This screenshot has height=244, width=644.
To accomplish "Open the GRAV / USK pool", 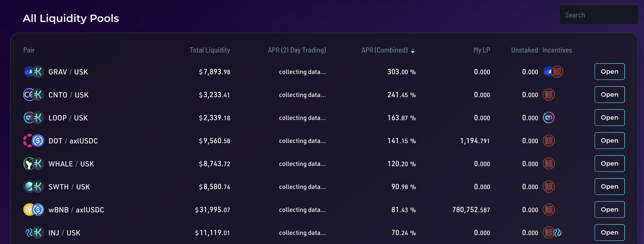I will [x=609, y=72].
